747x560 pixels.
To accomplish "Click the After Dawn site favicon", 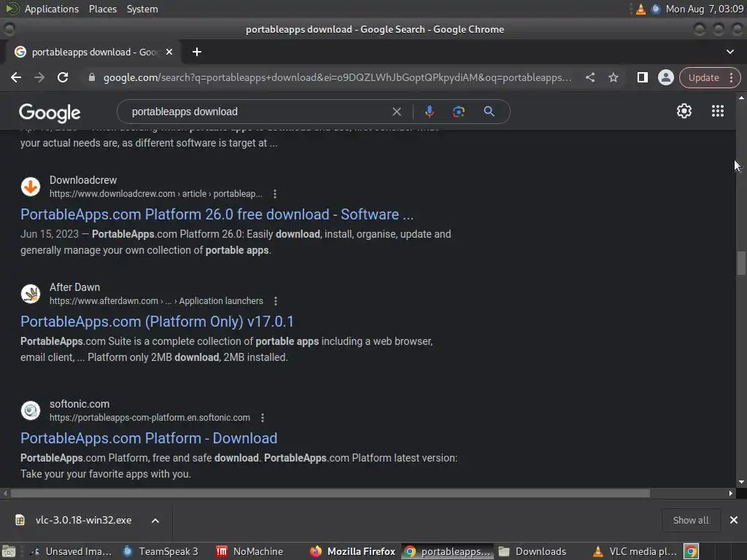I will point(31,294).
